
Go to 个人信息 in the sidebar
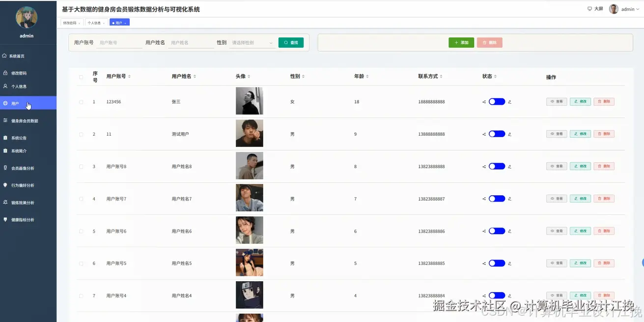28,86
